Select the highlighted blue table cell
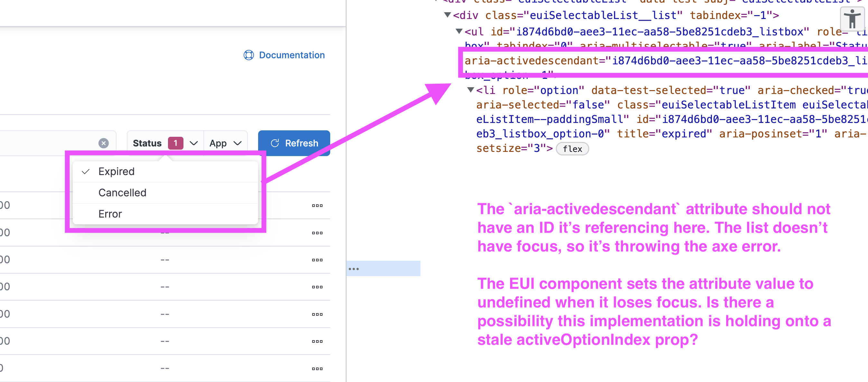This screenshot has height=382, width=868. coord(384,268)
